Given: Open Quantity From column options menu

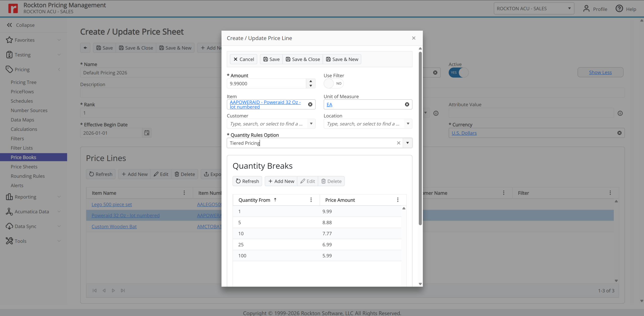Looking at the screenshot, I should click(311, 200).
